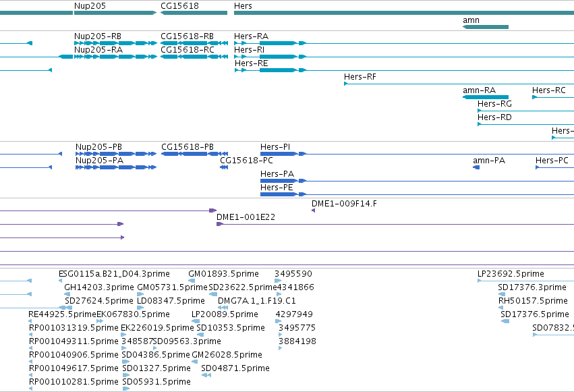The image size is (574, 392).
Task: Click the SD27624.5prime EST label
Action: [x=99, y=301]
